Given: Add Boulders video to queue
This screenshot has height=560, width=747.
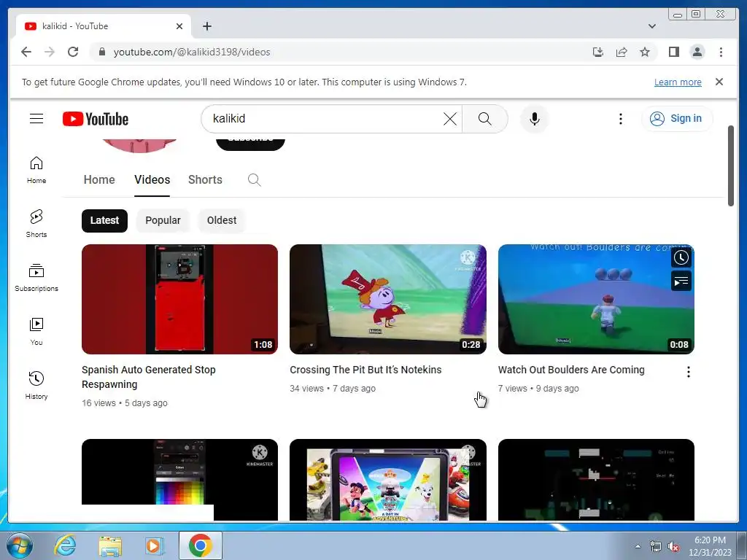Looking at the screenshot, I should click(x=681, y=281).
